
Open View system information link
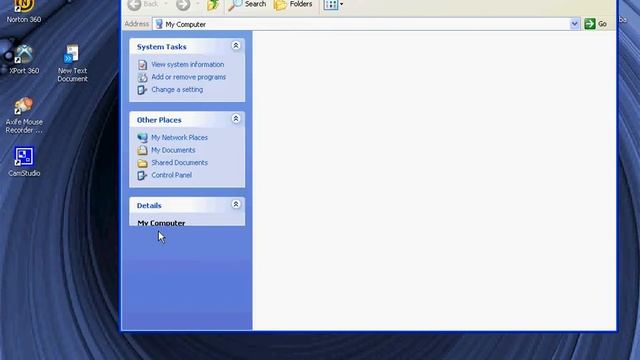pyautogui.click(x=187, y=64)
